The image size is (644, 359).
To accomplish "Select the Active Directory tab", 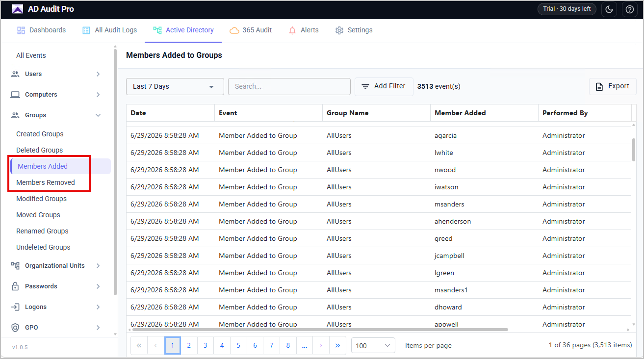I will pyautogui.click(x=183, y=30).
